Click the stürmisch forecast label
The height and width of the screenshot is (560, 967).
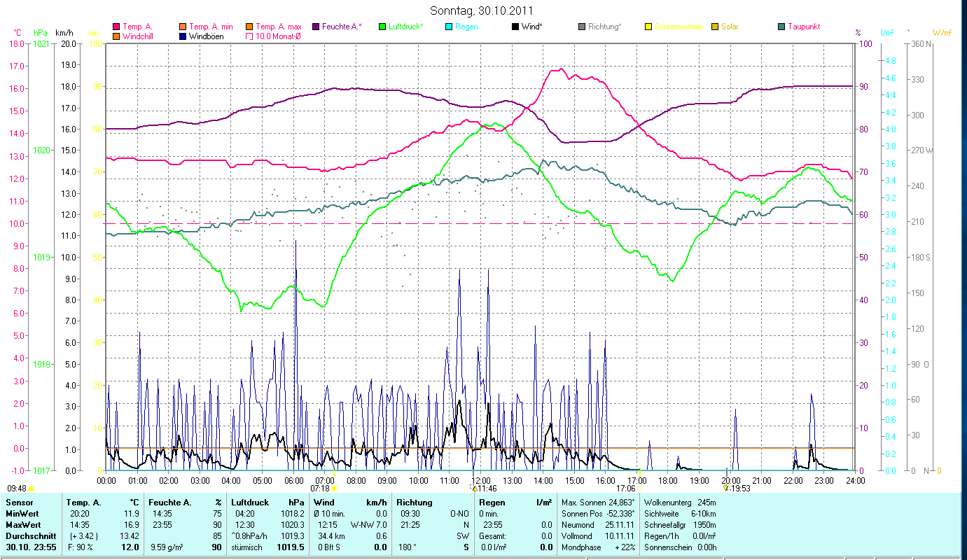tap(247, 547)
